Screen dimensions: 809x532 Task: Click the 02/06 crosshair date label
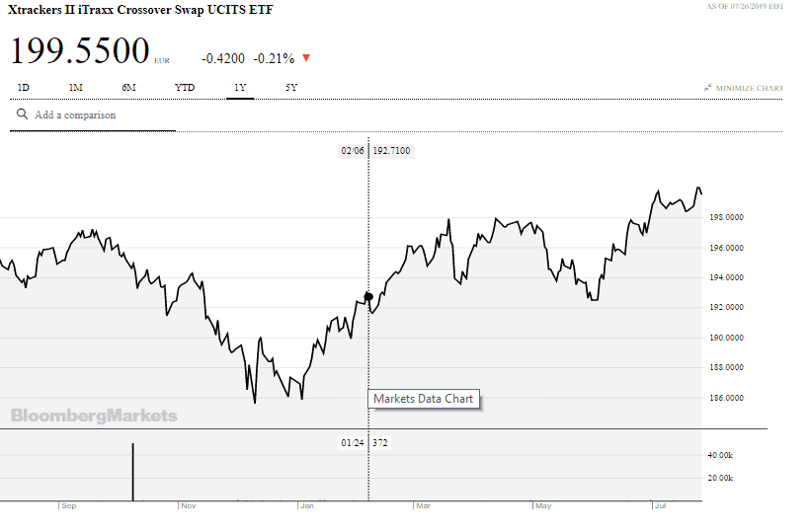[353, 151]
